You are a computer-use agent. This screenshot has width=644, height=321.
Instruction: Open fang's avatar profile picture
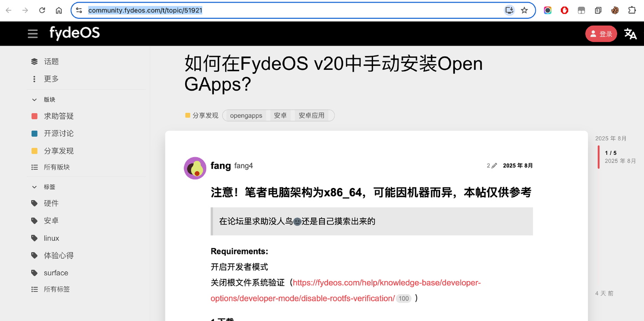195,168
